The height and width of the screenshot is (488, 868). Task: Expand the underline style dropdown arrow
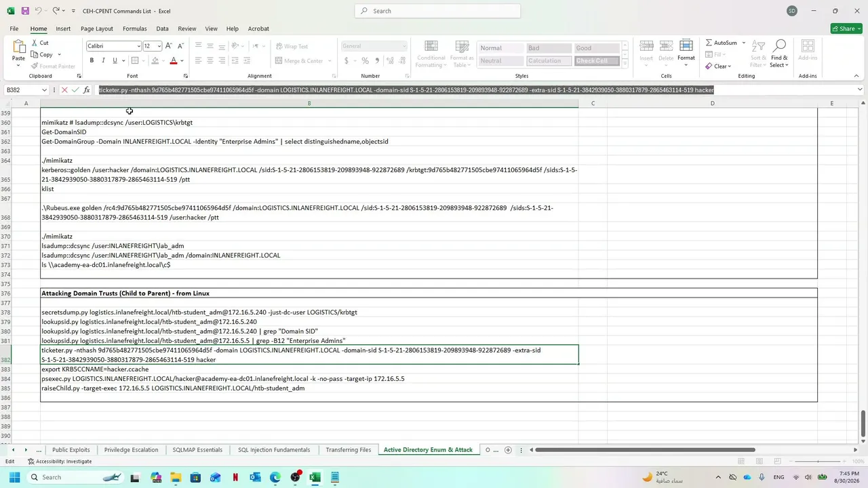[123, 61]
